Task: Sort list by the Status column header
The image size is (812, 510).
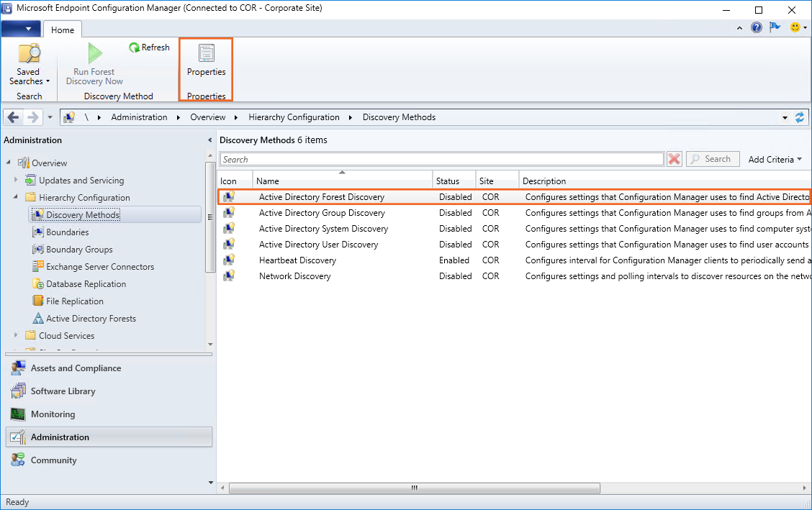Action: point(454,181)
